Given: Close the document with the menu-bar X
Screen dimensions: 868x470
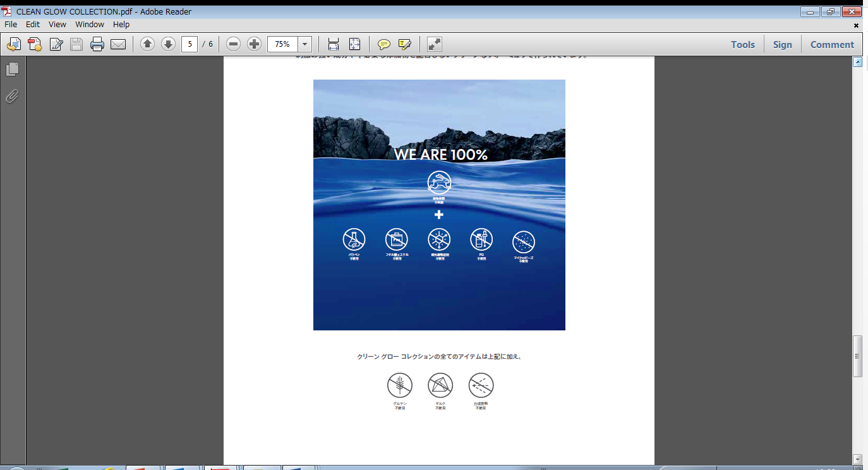Looking at the screenshot, I should (x=857, y=25).
